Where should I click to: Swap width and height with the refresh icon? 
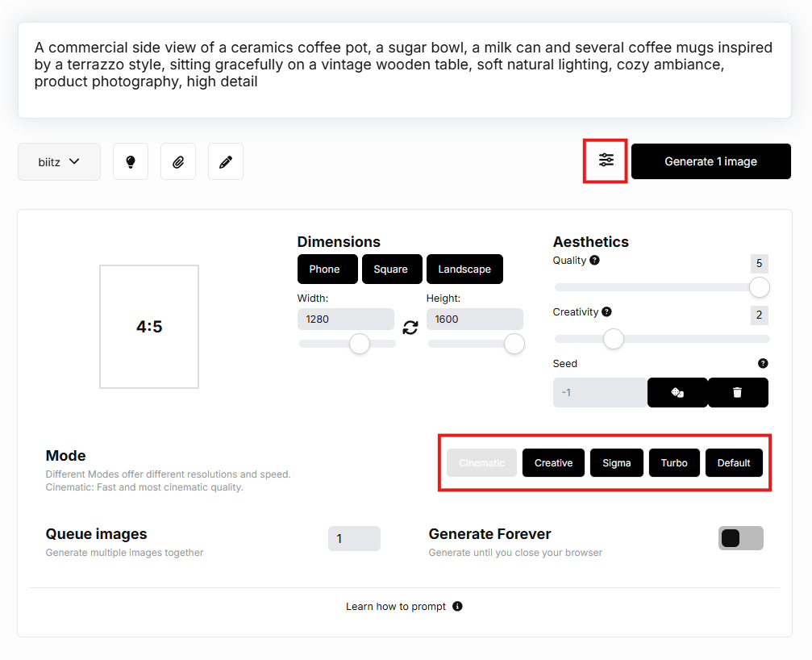point(410,328)
